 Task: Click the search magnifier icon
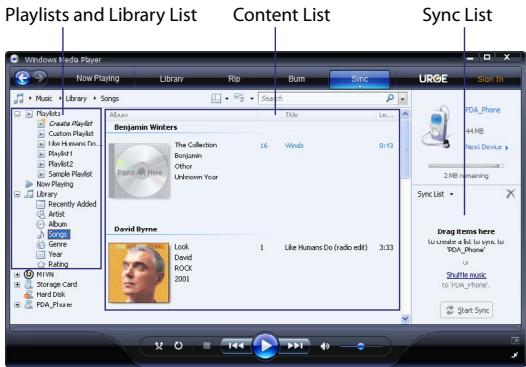coord(390,98)
